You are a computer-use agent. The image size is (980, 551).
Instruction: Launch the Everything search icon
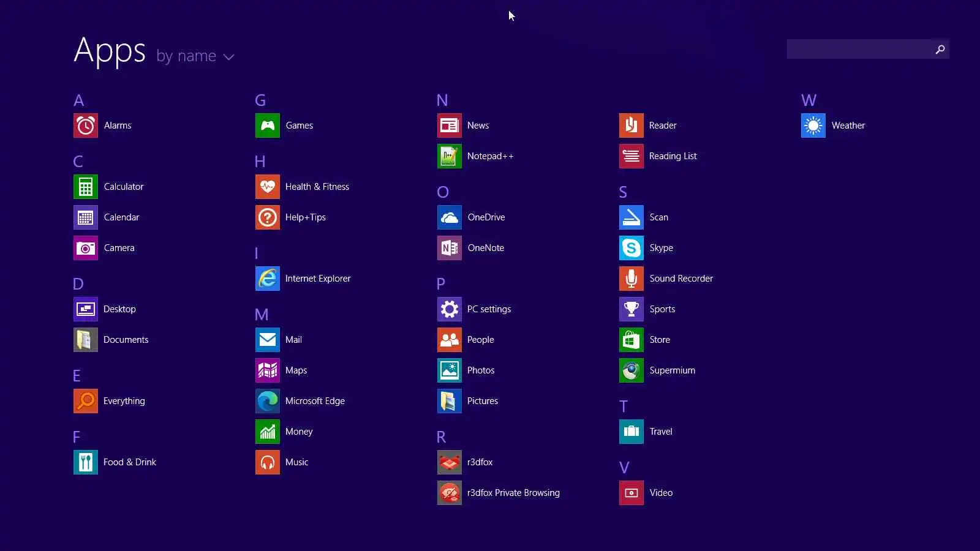coord(86,401)
